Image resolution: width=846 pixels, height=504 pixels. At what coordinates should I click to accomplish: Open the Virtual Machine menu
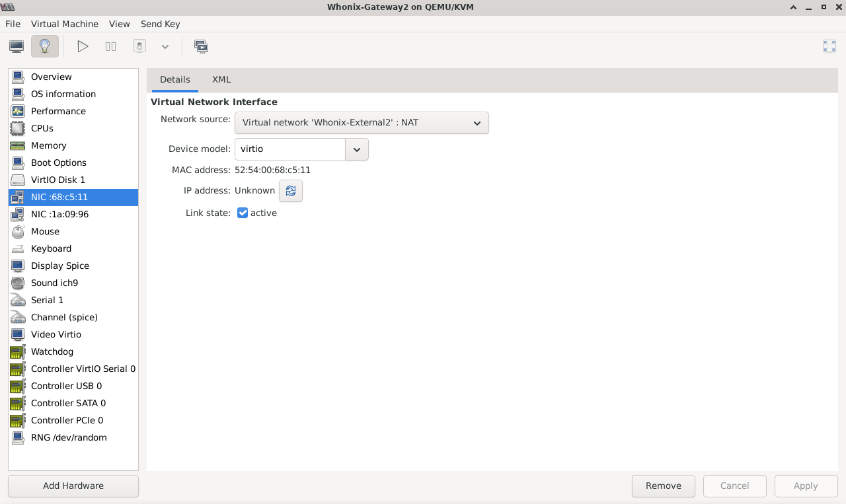click(x=64, y=24)
